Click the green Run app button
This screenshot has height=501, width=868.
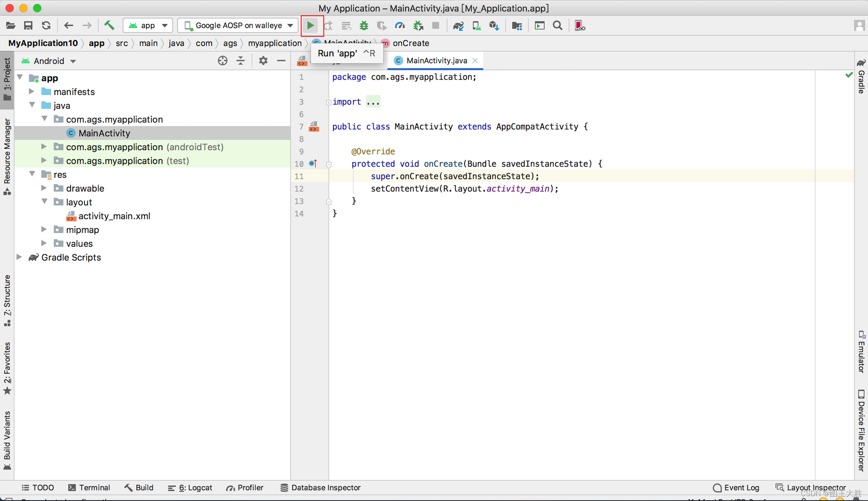coord(310,25)
